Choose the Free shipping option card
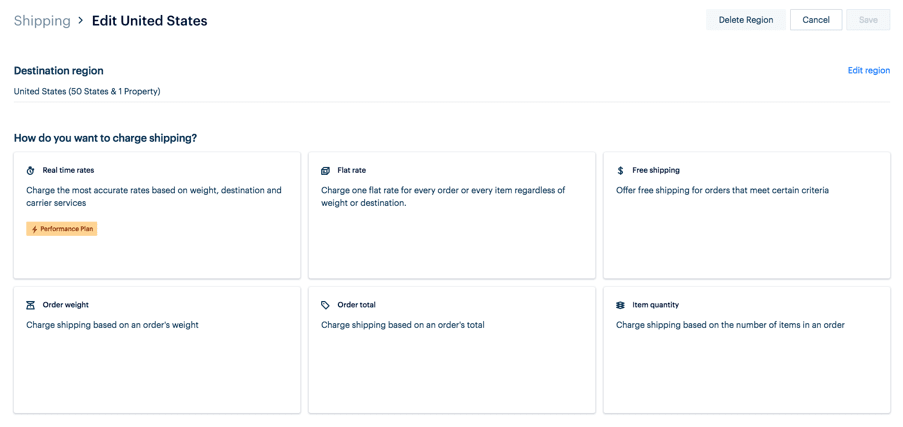The height and width of the screenshot is (427, 903). coord(747,216)
